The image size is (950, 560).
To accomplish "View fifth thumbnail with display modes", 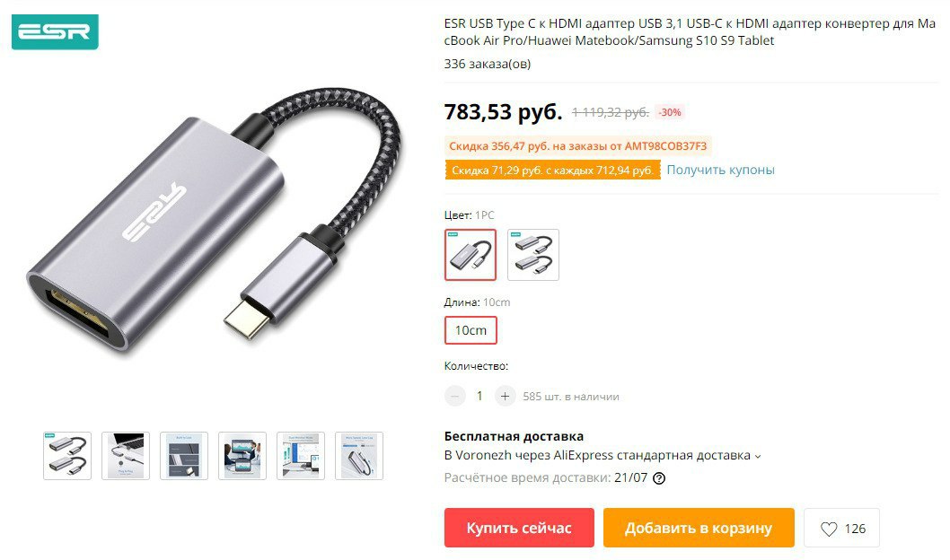I will coord(301,456).
